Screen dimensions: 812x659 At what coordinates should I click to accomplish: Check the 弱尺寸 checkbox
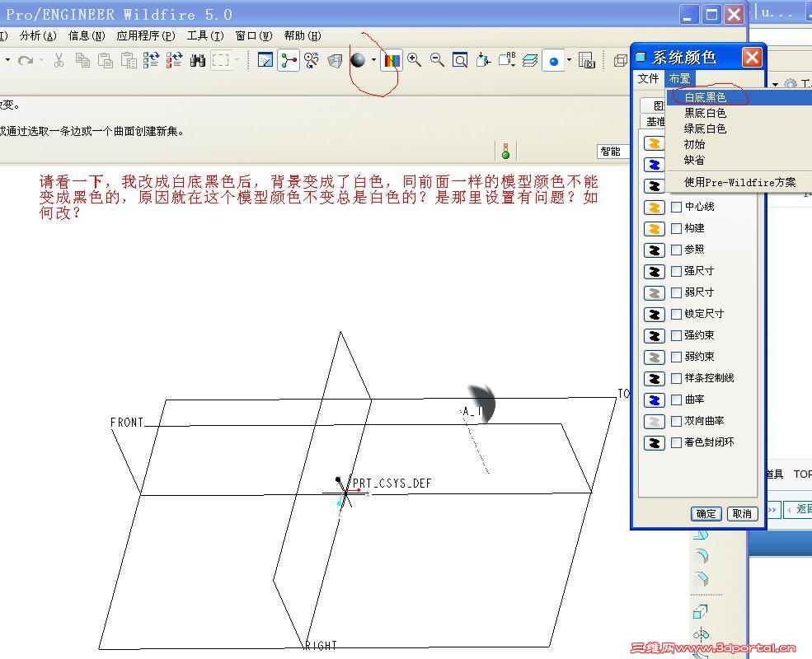click(676, 292)
